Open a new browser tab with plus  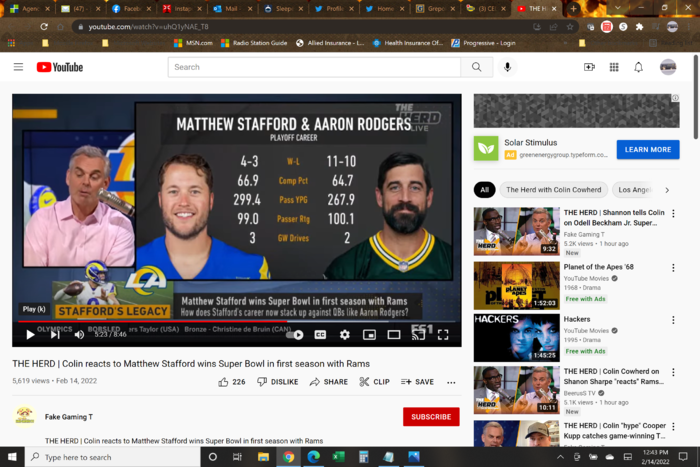[574, 8]
